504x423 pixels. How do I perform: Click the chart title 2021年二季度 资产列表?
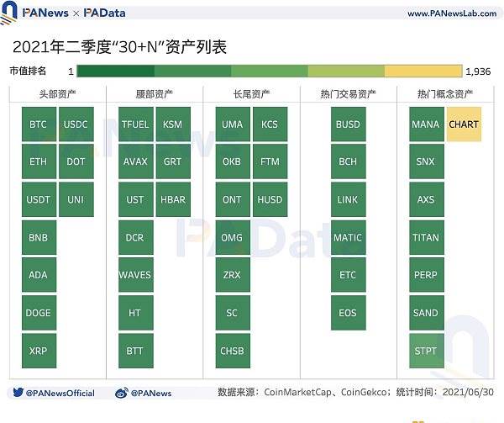click(119, 47)
